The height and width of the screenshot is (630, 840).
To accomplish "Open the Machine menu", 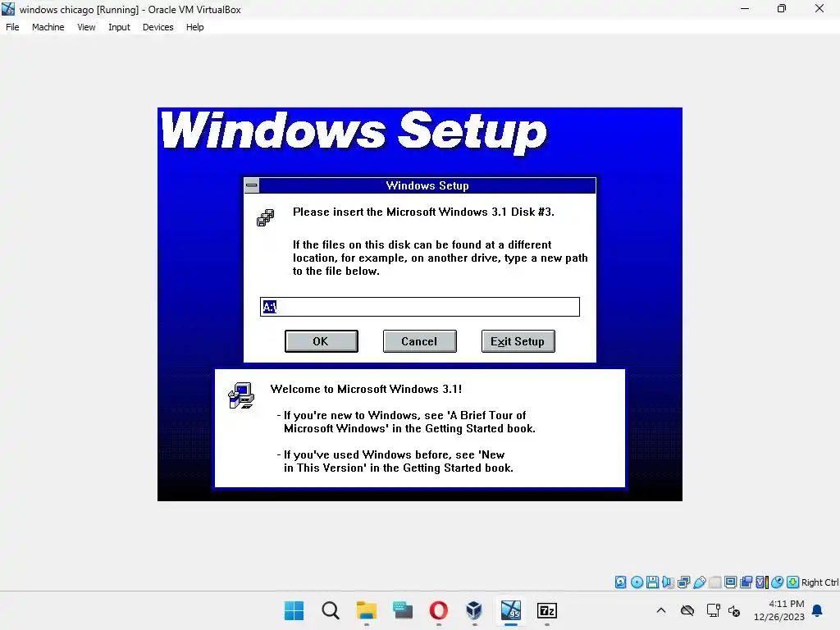I will click(x=48, y=27).
